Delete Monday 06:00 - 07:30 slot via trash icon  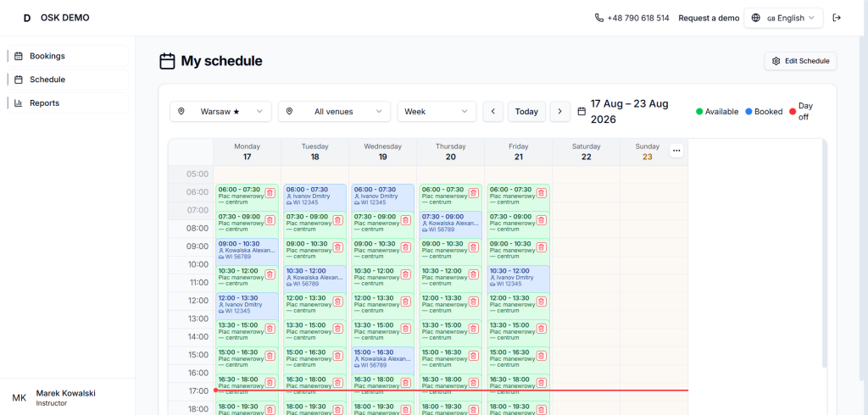[270, 193]
